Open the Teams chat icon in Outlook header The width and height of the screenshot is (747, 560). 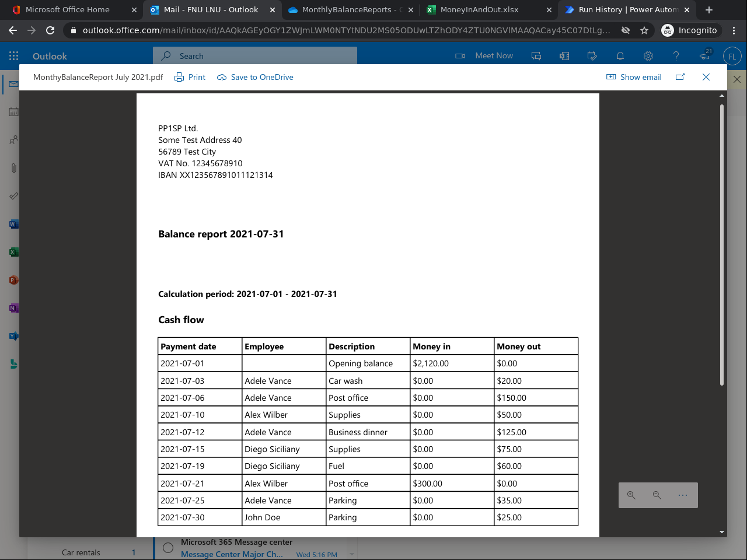pos(536,56)
